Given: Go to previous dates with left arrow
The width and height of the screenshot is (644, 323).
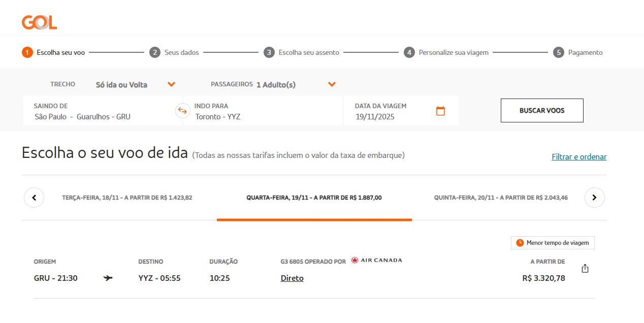Looking at the screenshot, I should 34,198.
